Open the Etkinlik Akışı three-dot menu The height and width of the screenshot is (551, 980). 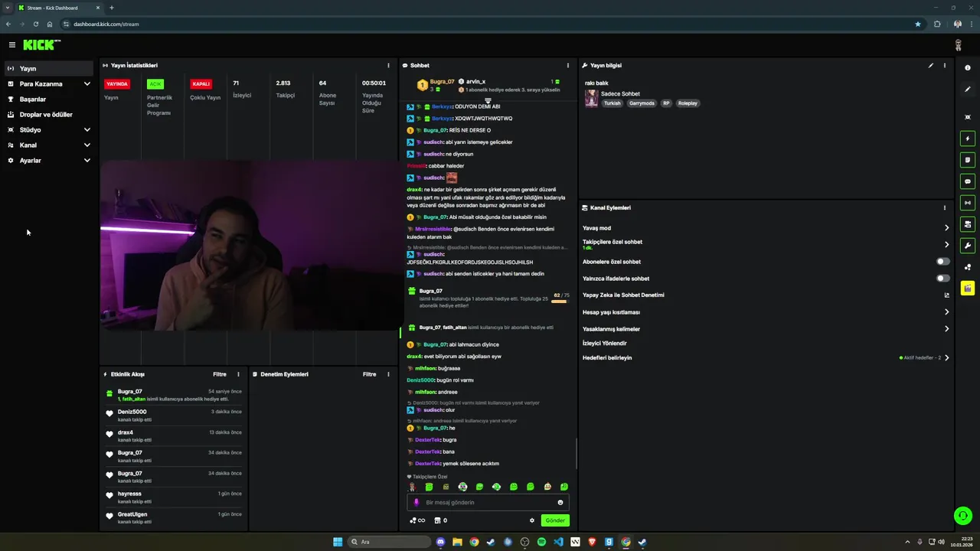pyautogui.click(x=238, y=374)
